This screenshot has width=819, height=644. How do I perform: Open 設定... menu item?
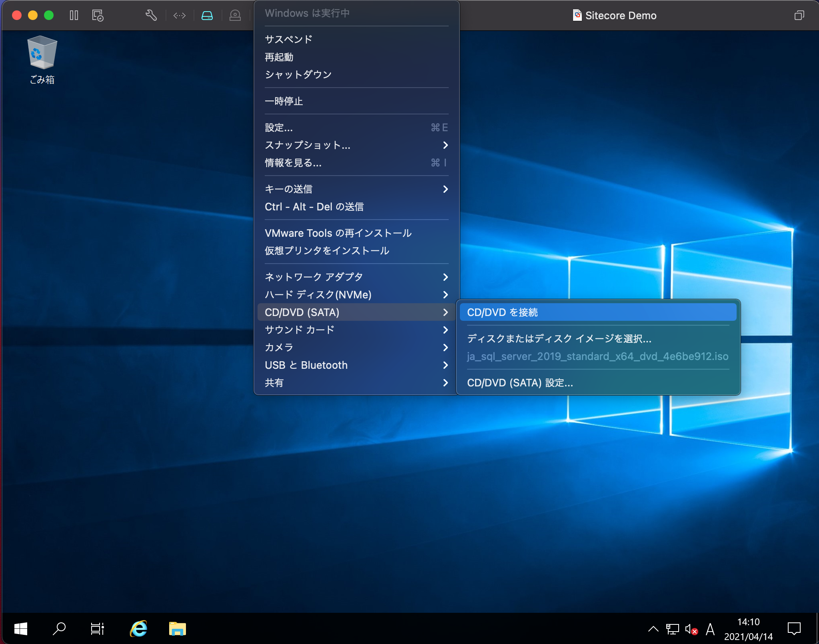[357, 127]
